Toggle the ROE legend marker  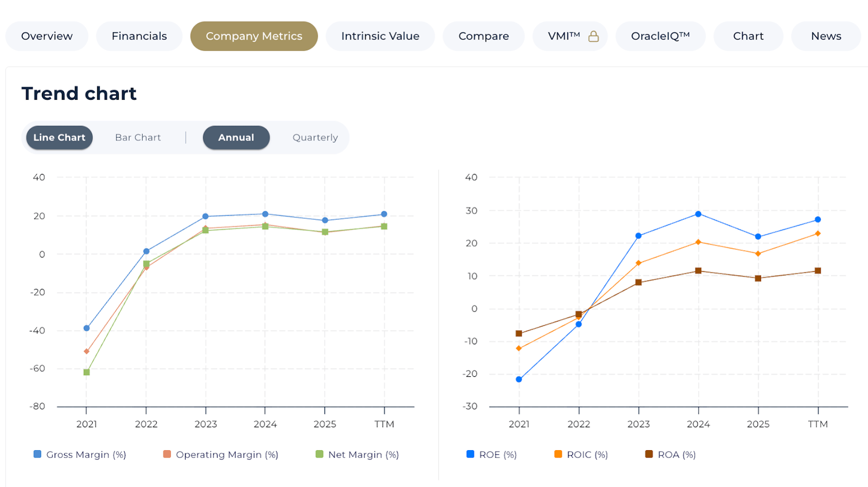pyautogui.click(x=470, y=454)
